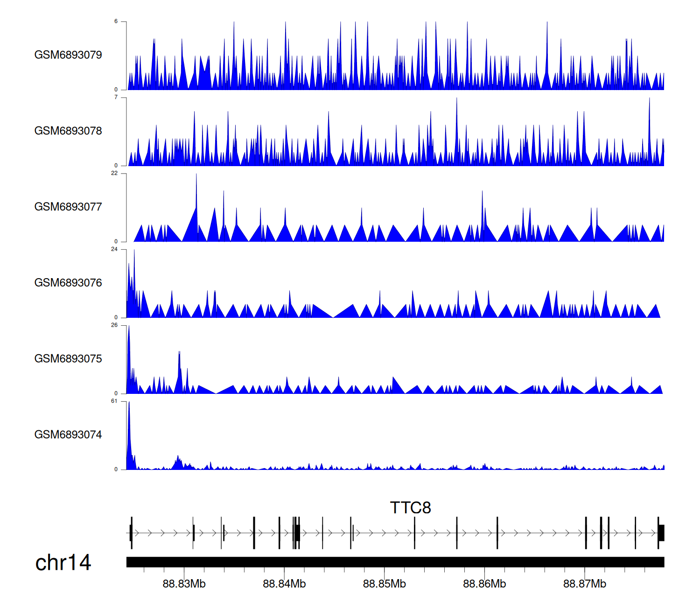Click the solid black chromosome bar
The image size is (700, 616).
pyautogui.click(x=395, y=562)
